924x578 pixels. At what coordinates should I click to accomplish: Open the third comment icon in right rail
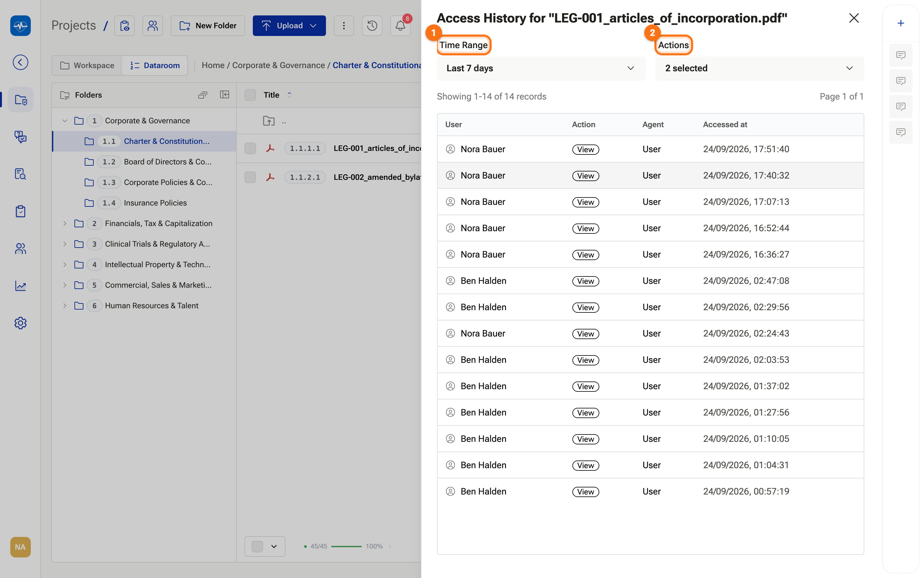(901, 107)
